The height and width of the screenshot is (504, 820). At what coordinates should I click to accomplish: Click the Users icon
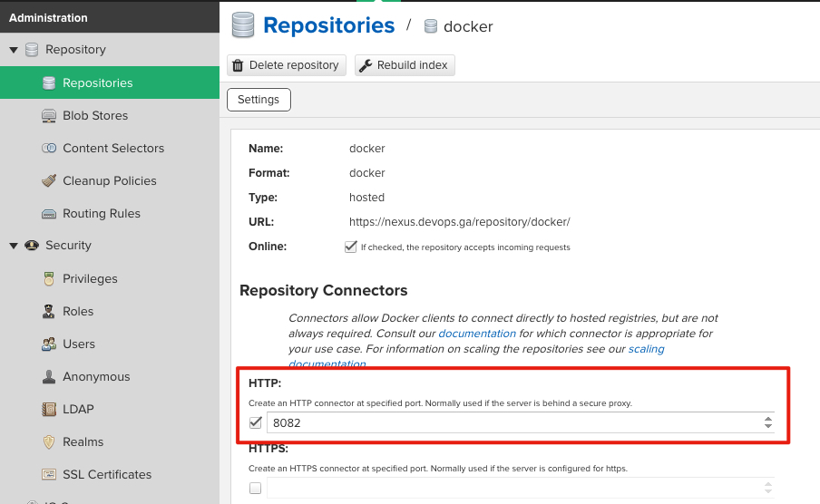(49, 344)
